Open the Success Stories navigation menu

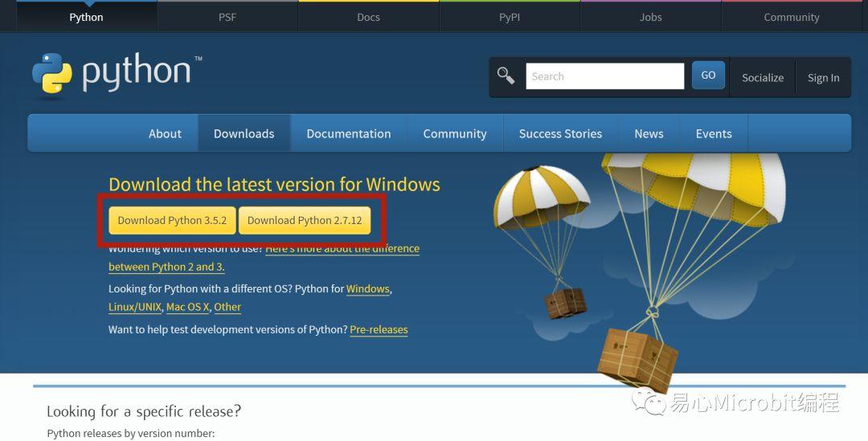pyautogui.click(x=560, y=133)
